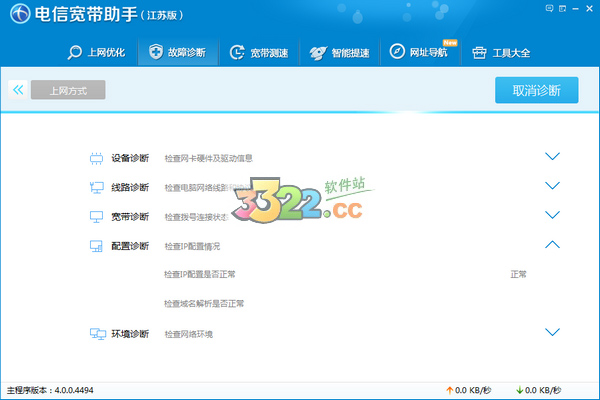600x400 pixels.
Task: Click the 设备诊断 network card icon
Action: [x=96, y=158]
